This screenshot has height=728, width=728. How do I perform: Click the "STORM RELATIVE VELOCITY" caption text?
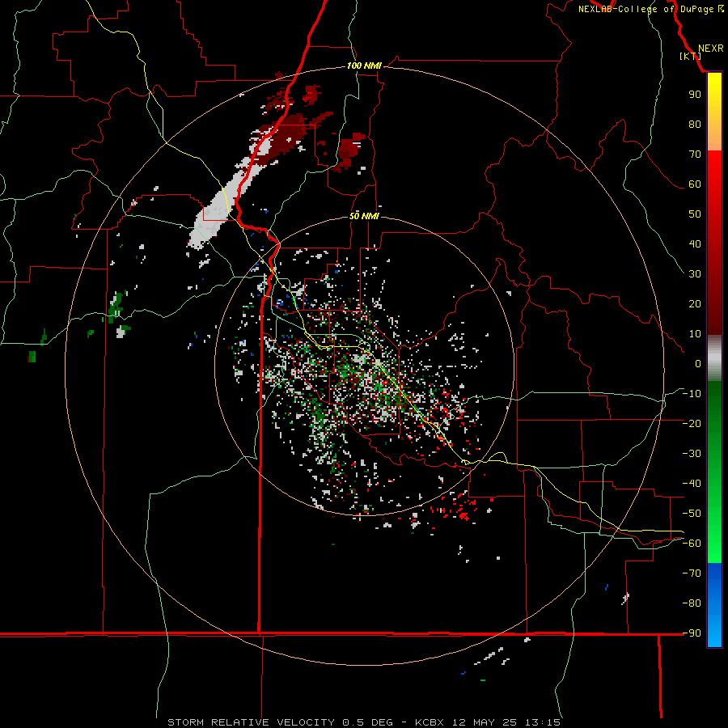(x=251, y=722)
